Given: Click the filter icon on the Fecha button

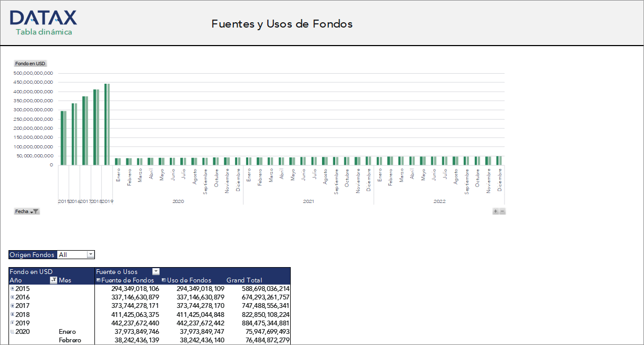Looking at the screenshot, I should [x=36, y=211].
